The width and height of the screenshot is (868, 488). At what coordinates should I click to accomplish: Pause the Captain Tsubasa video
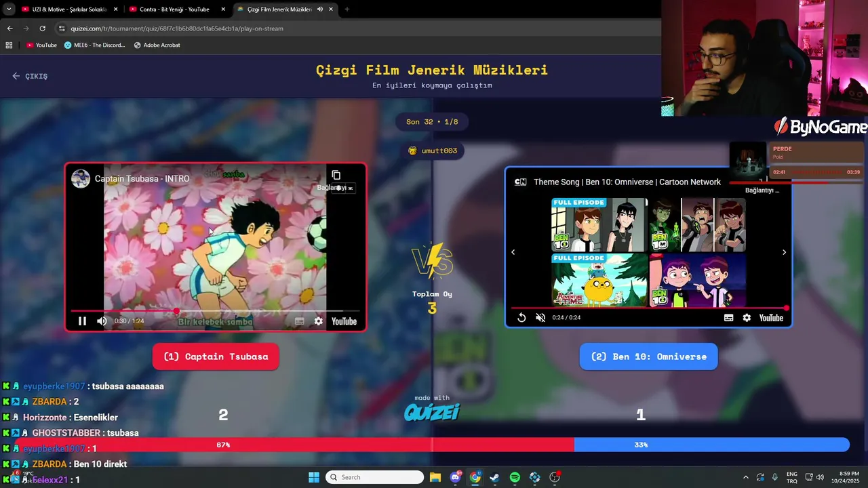pos(82,321)
